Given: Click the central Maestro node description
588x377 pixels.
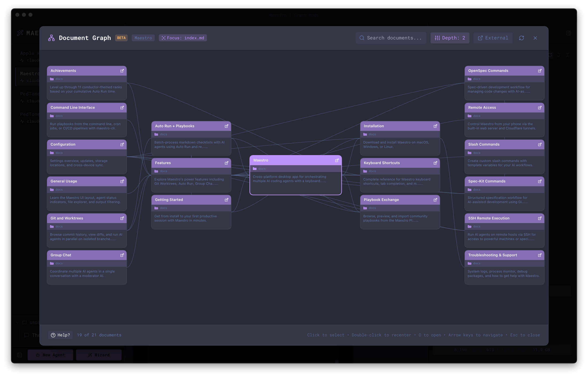Looking at the screenshot, I should (289, 179).
